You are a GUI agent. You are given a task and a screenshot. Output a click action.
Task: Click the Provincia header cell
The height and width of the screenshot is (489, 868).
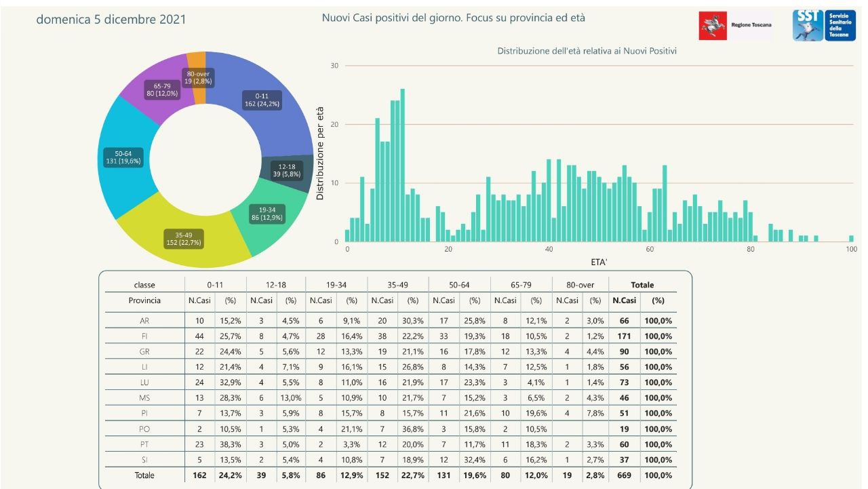coord(144,300)
